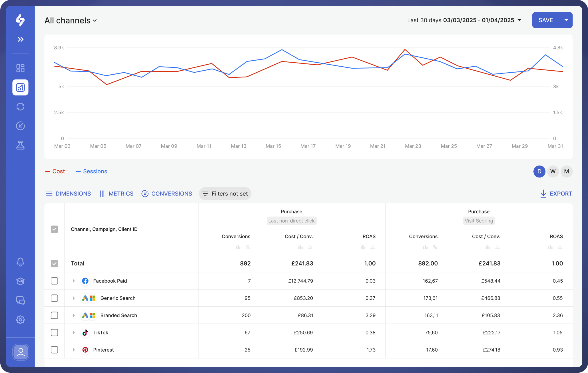588x373 pixels.
Task: Select the lab flask icon in sidebar
Action: coord(20,145)
